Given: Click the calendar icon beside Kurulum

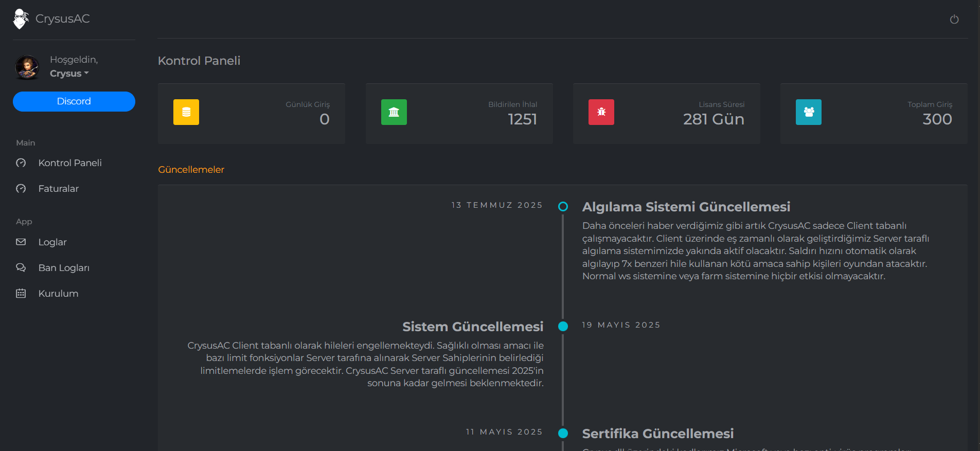Looking at the screenshot, I should (x=21, y=294).
